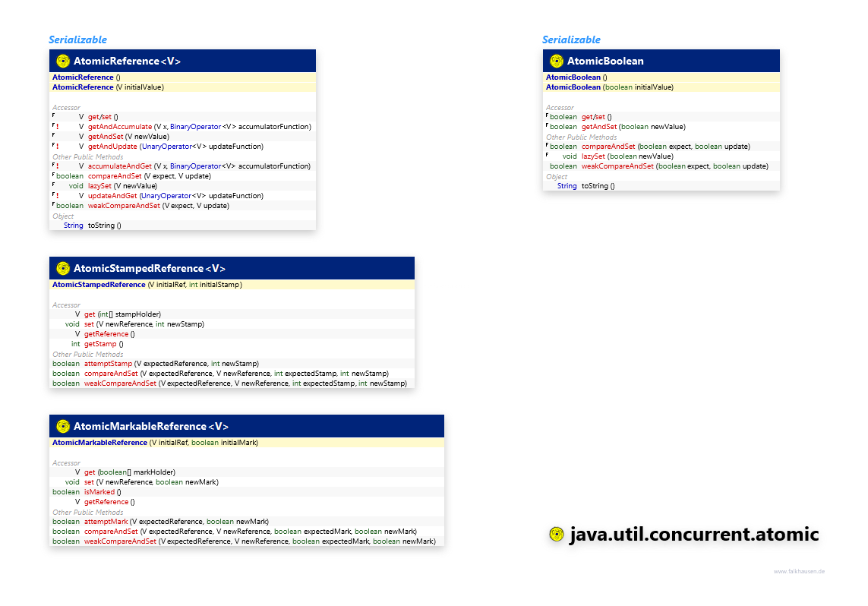
Task: Click the attemptStamp method
Action: 108,364
